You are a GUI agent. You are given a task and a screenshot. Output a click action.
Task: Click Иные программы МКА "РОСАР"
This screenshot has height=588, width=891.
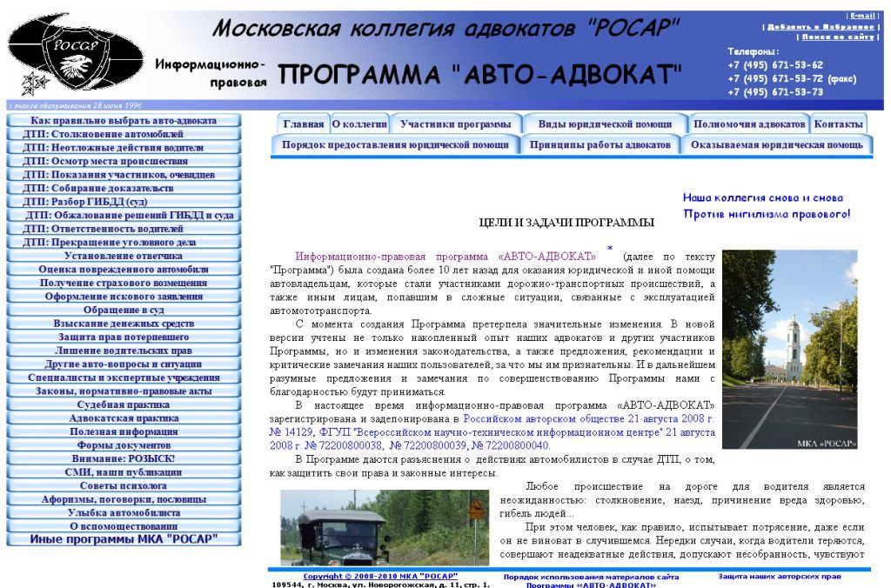pyautogui.click(x=124, y=539)
